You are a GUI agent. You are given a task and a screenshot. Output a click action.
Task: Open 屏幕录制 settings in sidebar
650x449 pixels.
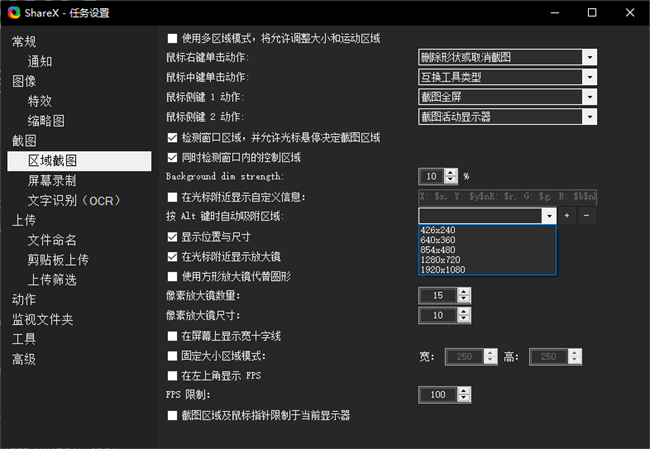[52, 180]
